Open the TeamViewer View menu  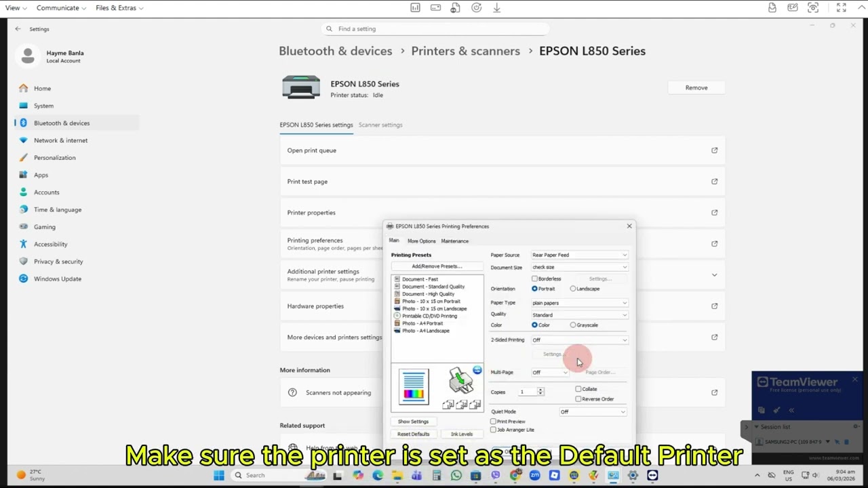(16, 7)
